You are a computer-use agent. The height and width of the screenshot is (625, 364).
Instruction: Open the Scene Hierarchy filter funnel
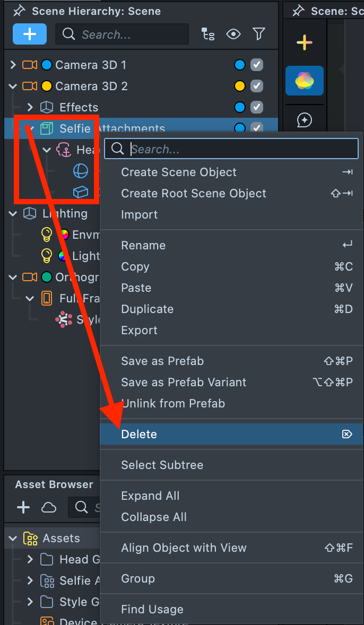tap(258, 34)
